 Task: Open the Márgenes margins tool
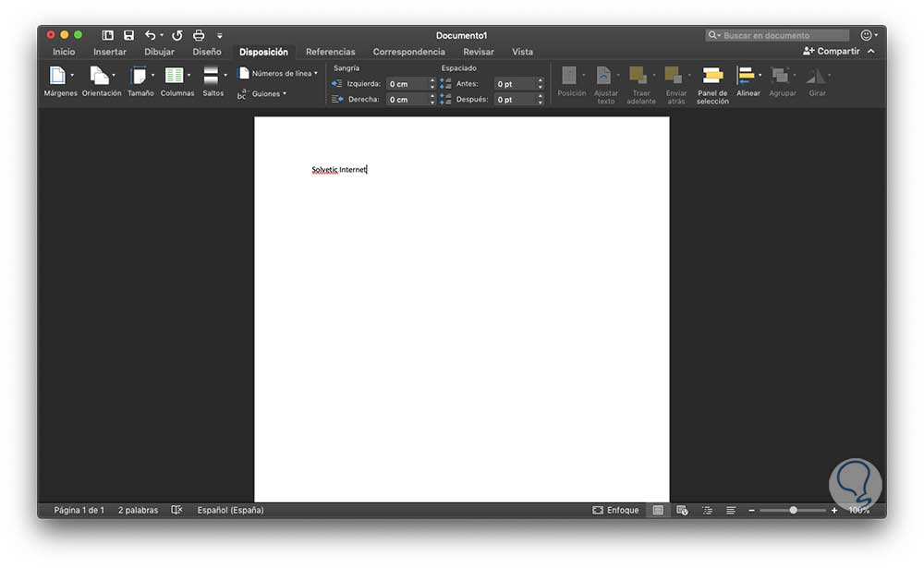(x=60, y=81)
